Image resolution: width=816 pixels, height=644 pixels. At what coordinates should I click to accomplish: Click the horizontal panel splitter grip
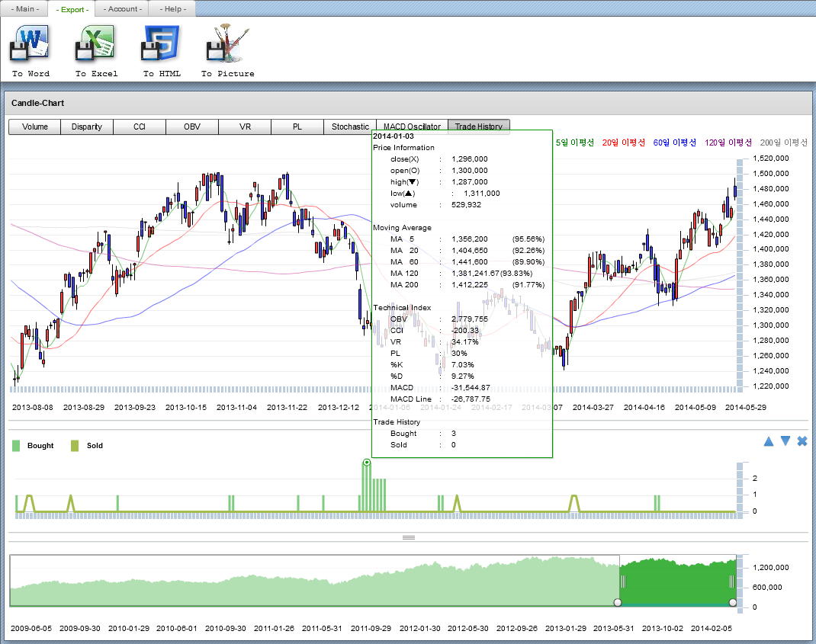coord(409,537)
